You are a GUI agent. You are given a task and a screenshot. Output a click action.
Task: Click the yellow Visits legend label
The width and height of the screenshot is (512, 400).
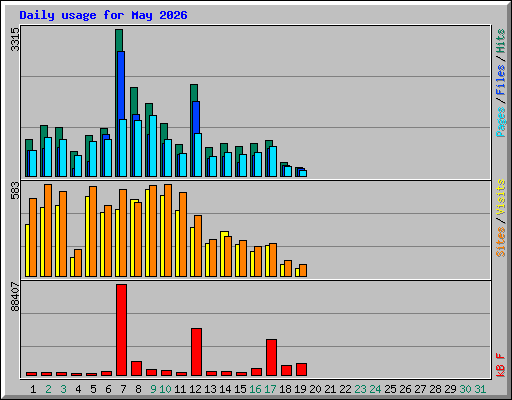click(x=500, y=197)
